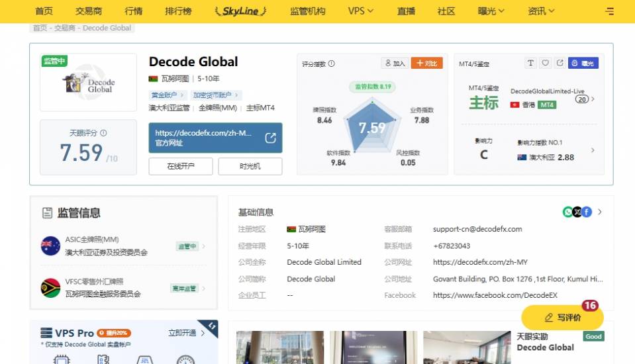635x364 pixels.
Task: Click the blue 曝光 exposure button
Action: click(x=583, y=63)
